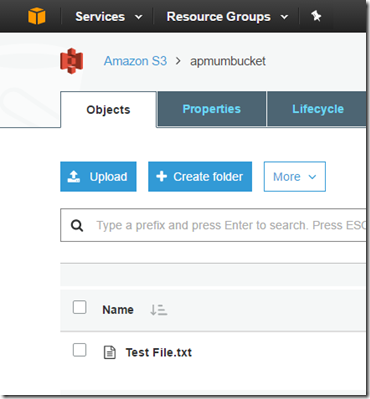
Task: Switch to the Lifecycle tab
Action: pyautogui.click(x=317, y=109)
